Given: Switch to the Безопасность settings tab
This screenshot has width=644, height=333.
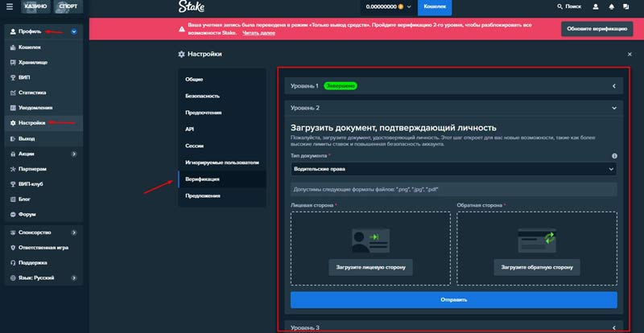Looking at the screenshot, I should coord(202,96).
